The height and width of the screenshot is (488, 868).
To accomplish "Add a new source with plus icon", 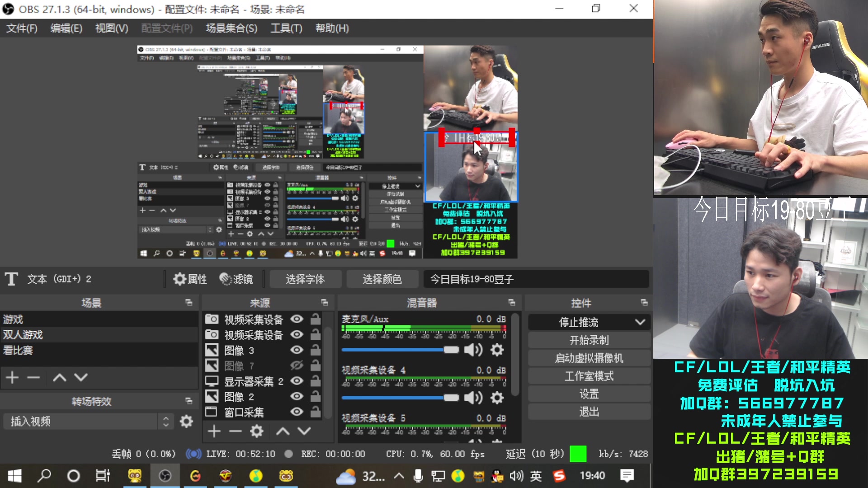I will click(214, 431).
